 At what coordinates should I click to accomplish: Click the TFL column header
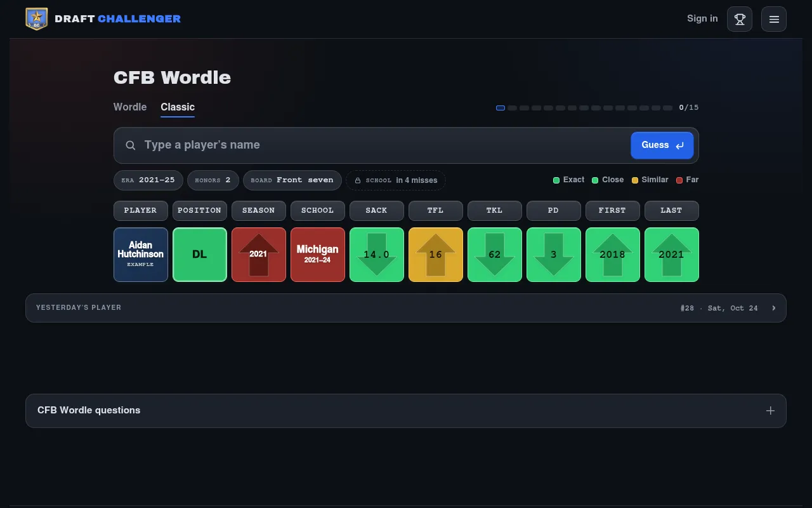click(436, 211)
